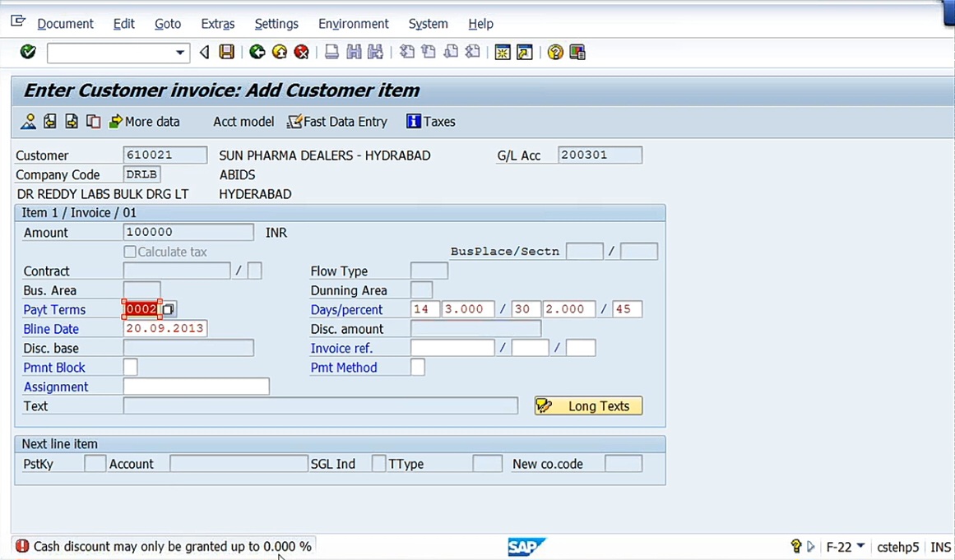This screenshot has width=955, height=560.
Task: Click the SAP menu icon left of Document
Action: click(x=18, y=22)
